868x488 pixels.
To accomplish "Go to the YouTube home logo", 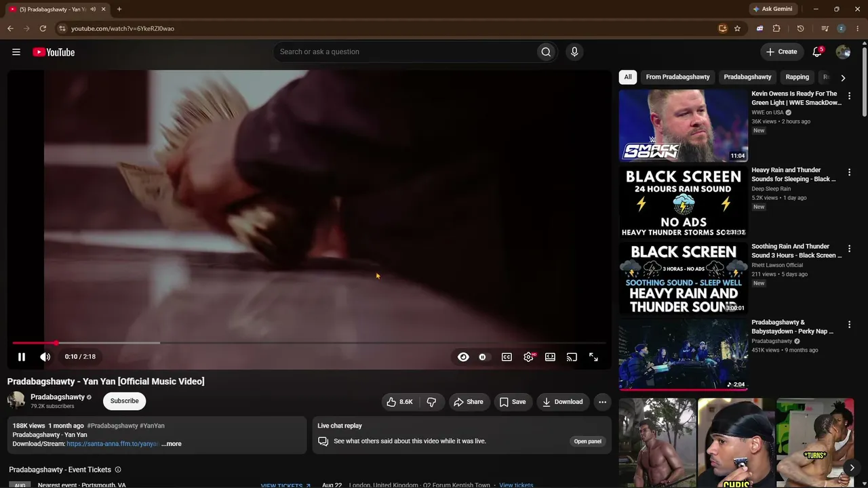I will click(x=54, y=52).
